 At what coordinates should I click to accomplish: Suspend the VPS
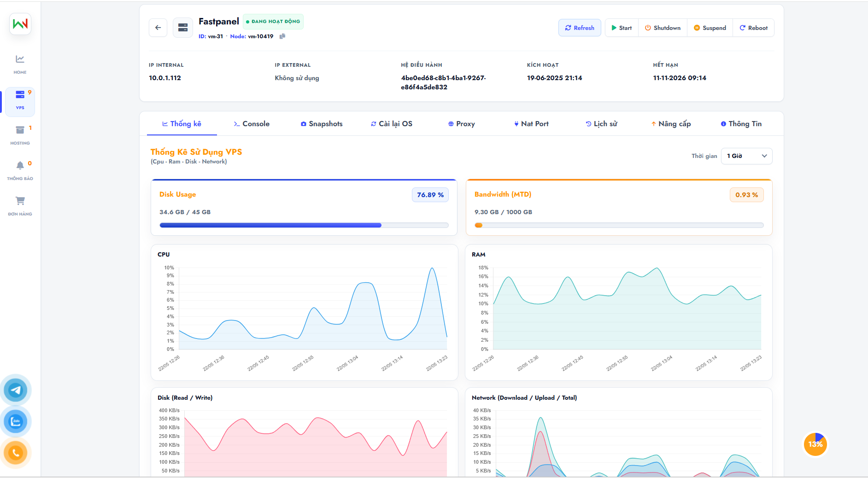point(710,28)
